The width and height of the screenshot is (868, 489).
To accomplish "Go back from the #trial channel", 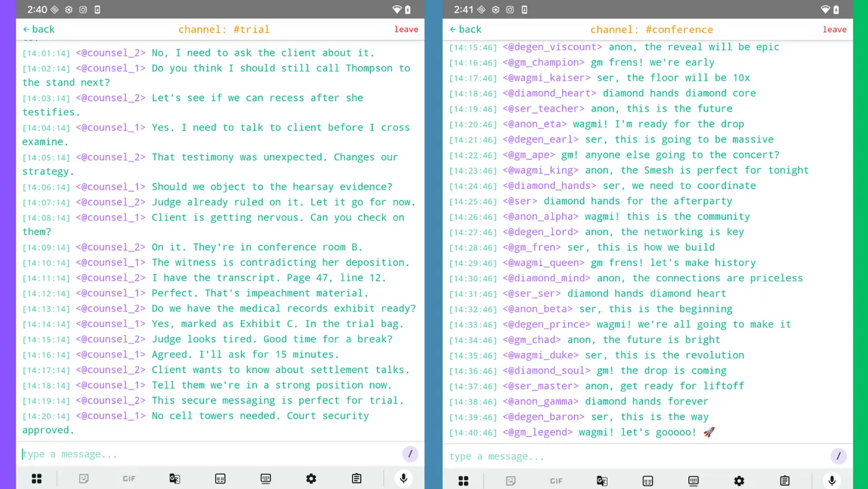I will (38, 29).
